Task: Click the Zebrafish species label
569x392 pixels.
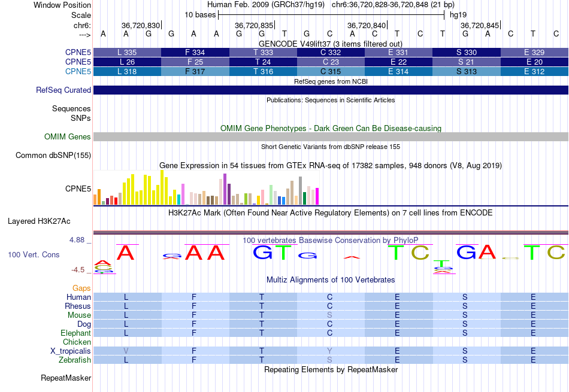Action: coord(75,360)
